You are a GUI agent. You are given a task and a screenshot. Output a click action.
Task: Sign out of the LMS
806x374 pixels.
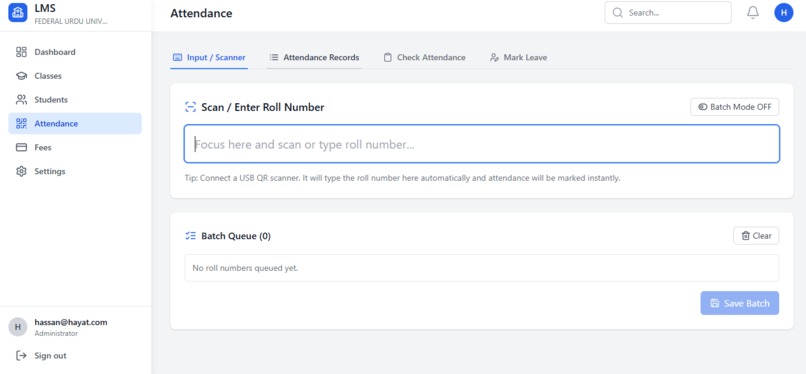pos(75,356)
